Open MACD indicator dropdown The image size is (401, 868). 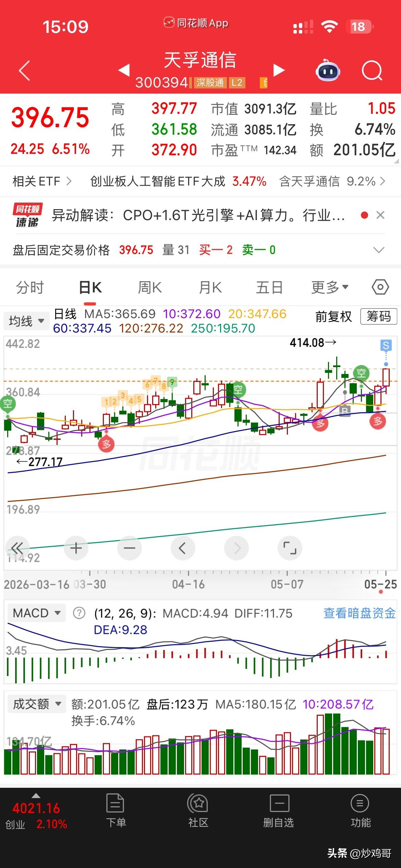[37, 613]
